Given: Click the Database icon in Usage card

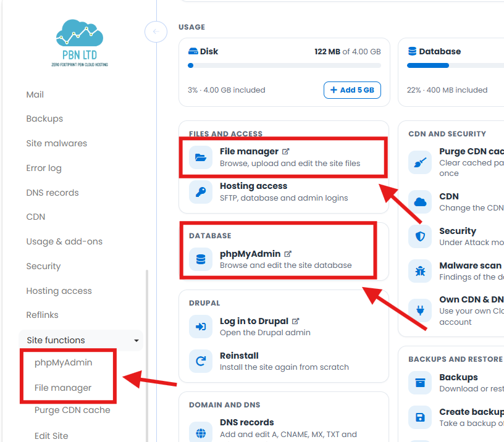Looking at the screenshot, I should click(412, 51).
